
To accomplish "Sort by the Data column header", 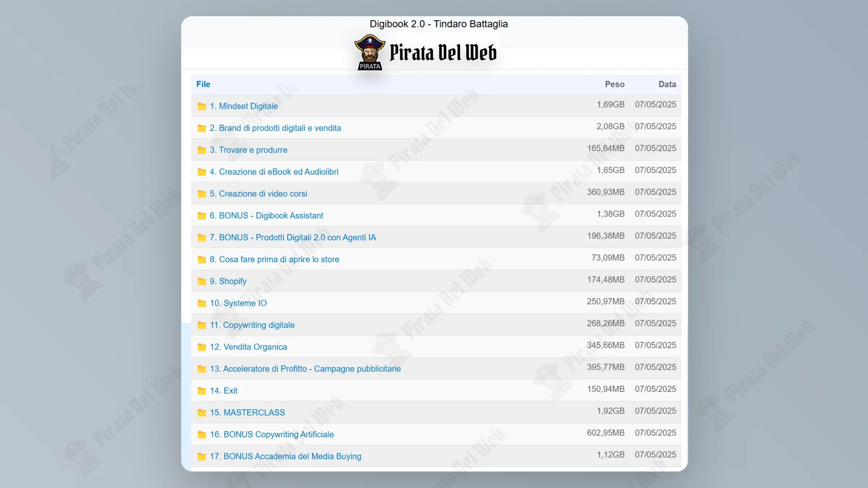I will click(x=667, y=84).
